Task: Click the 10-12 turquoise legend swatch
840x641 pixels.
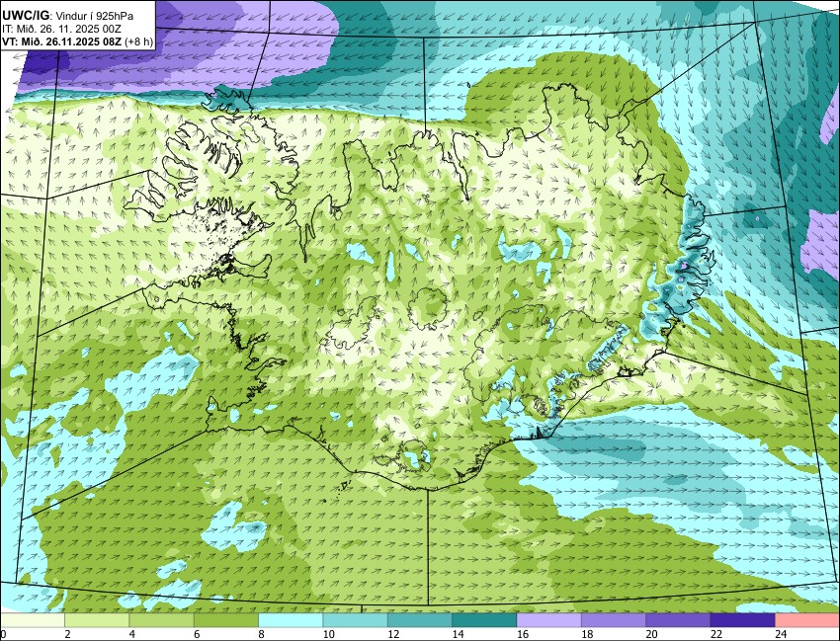Action: [x=355, y=620]
